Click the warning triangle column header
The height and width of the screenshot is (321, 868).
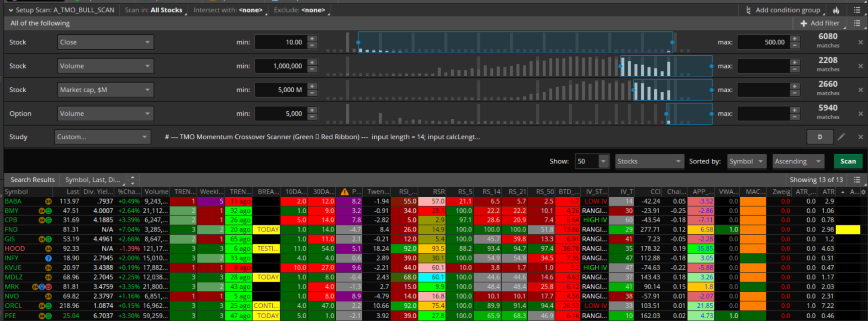coord(344,192)
